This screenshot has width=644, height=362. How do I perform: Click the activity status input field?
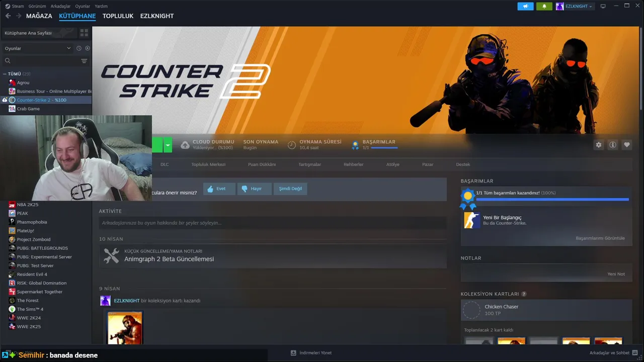273,223
